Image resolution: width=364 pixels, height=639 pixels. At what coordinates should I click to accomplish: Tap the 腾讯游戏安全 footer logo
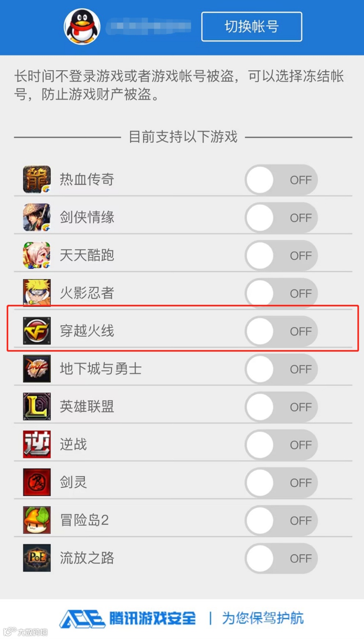pyautogui.click(x=128, y=618)
